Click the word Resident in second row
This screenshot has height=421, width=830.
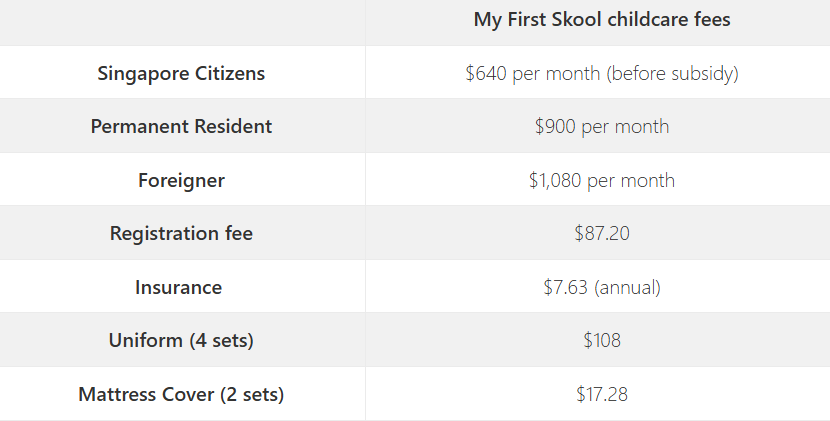233,126
